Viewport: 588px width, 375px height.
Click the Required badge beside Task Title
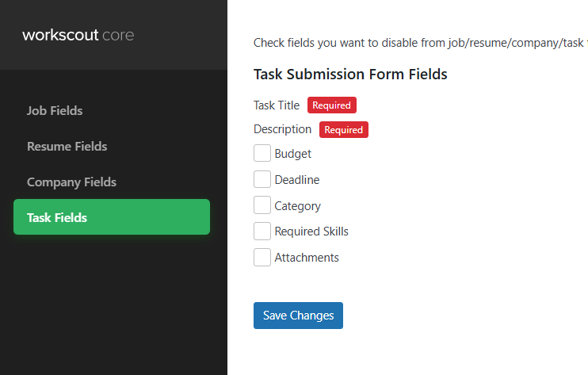[332, 105]
